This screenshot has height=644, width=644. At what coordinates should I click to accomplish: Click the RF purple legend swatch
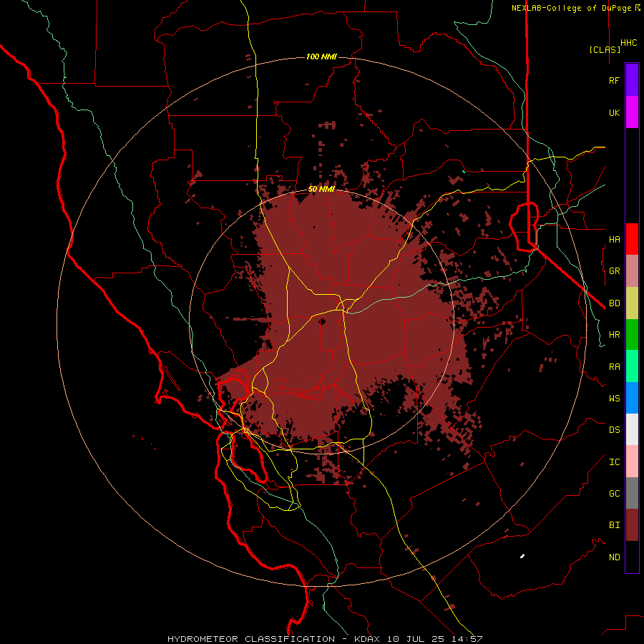(632, 80)
